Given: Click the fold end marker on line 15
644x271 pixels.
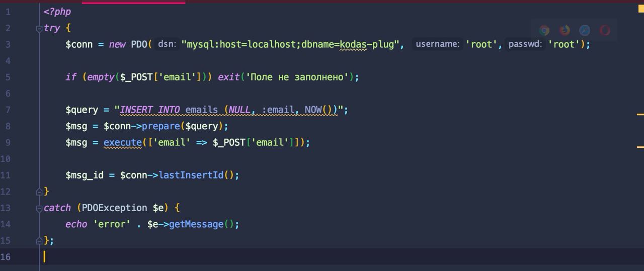Looking at the screenshot, I should (39, 241).
